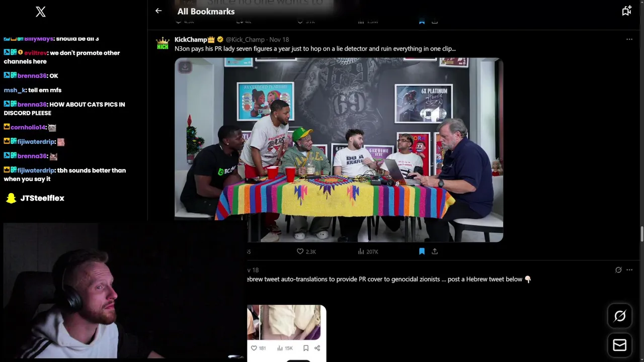644x362 pixels.
Task: Click msh_k's message 'tell em mfs'
Action: tap(33, 90)
